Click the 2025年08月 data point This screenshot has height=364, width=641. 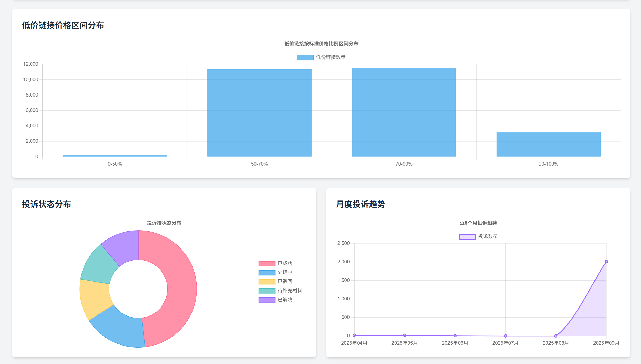pyautogui.click(x=556, y=336)
